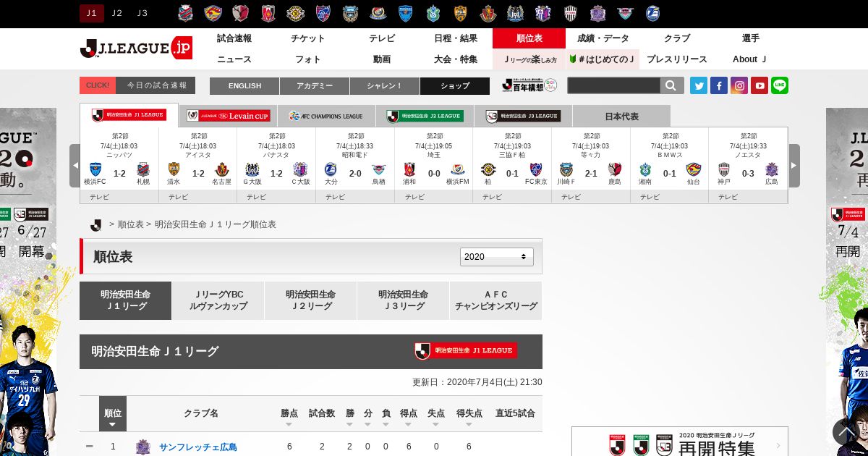The height and width of the screenshot is (456, 868).
Task: Open the J.League Facebook icon
Action: 719,85
